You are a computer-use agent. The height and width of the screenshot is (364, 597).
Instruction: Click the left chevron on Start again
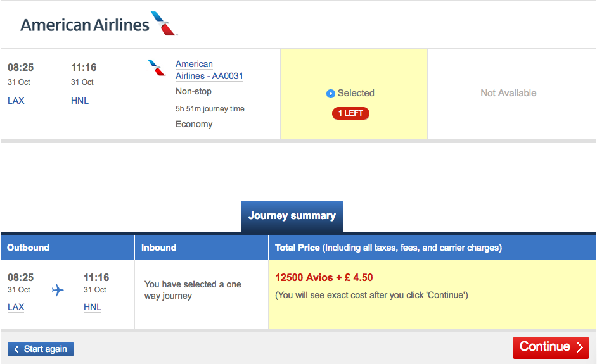click(x=16, y=349)
